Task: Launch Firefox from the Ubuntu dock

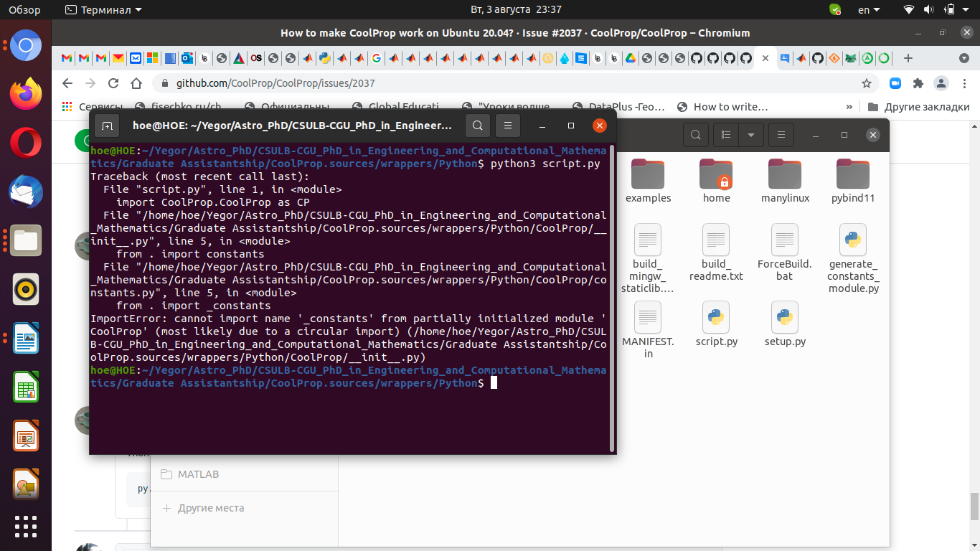Action: point(26,94)
